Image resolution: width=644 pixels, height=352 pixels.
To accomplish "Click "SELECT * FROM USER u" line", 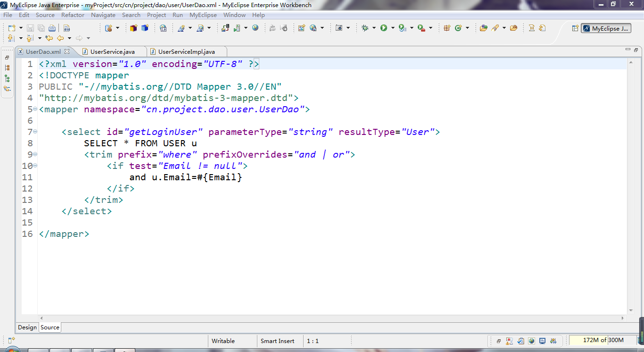I will click(x=140, y=143).
